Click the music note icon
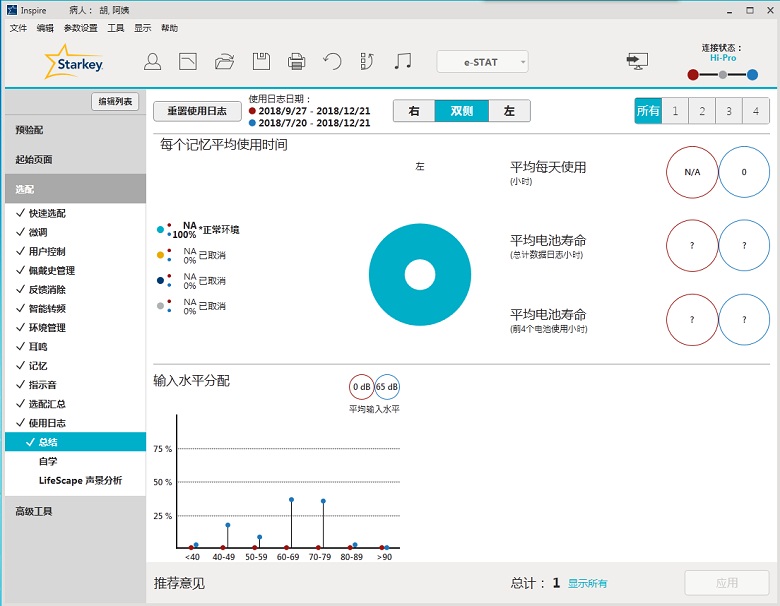The image size is (780, 606). coord(403,62)
